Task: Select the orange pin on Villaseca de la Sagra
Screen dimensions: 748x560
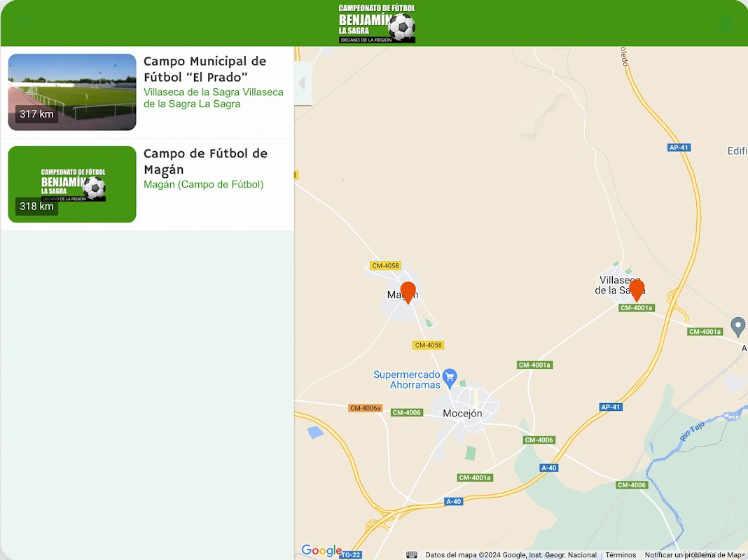Action: pos(637,290)
